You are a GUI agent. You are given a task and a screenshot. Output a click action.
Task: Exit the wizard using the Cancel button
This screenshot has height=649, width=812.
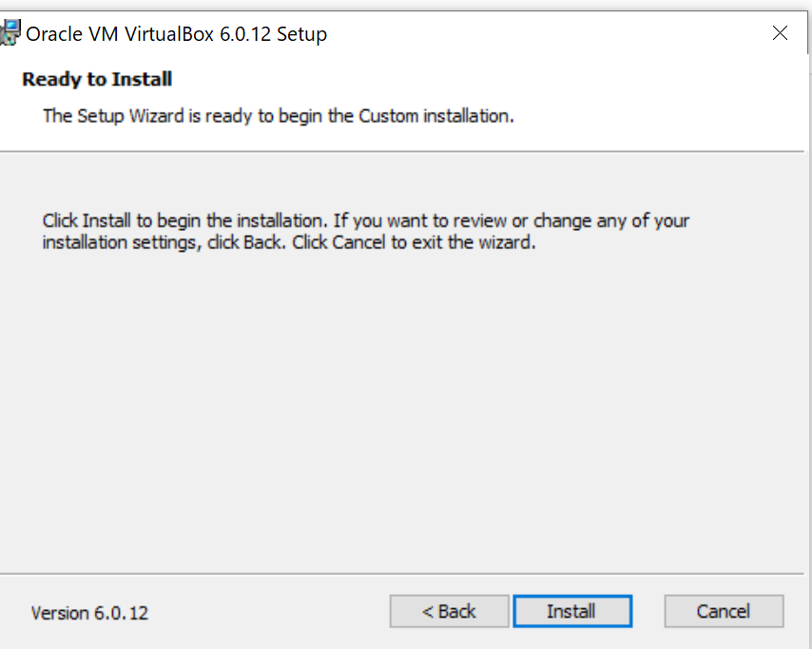click(x=724, y=611)
